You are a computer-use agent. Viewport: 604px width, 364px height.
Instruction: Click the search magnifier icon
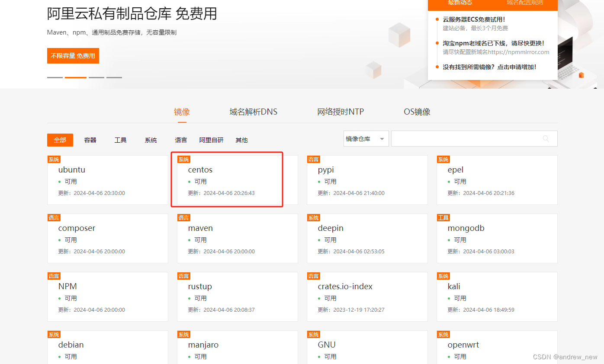[x=546, y=139]
